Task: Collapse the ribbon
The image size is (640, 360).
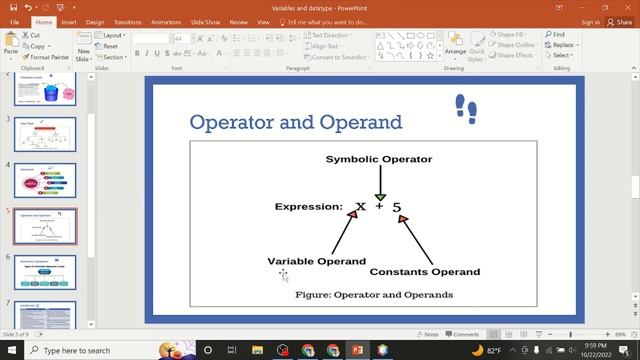Action: pyautogui.click(x=633, y=68)
